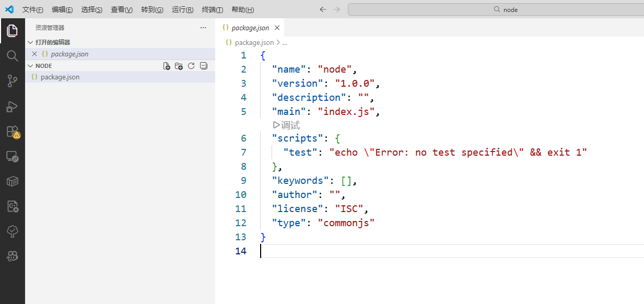Open the Run and Debug view
This screenshot has height=304, width=644.
point(12,107)
